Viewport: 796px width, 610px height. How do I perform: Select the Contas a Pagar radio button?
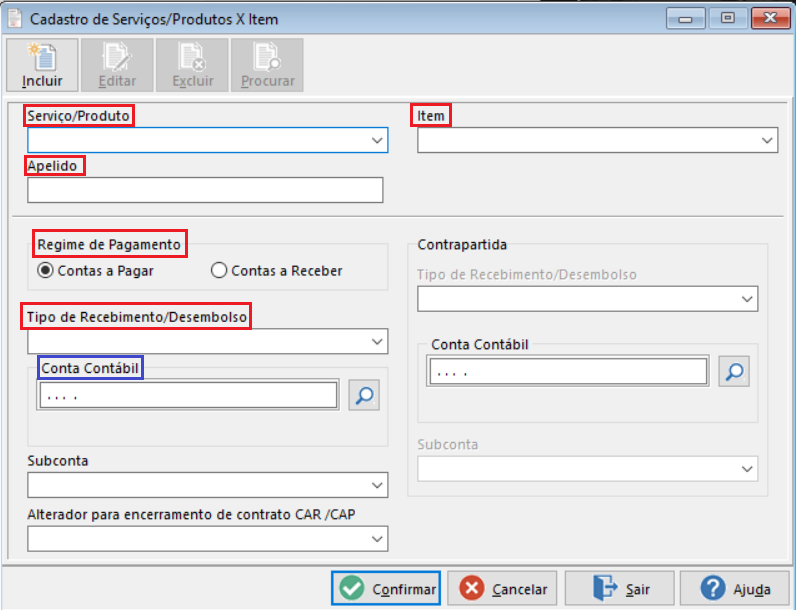[x=95, y=270]
